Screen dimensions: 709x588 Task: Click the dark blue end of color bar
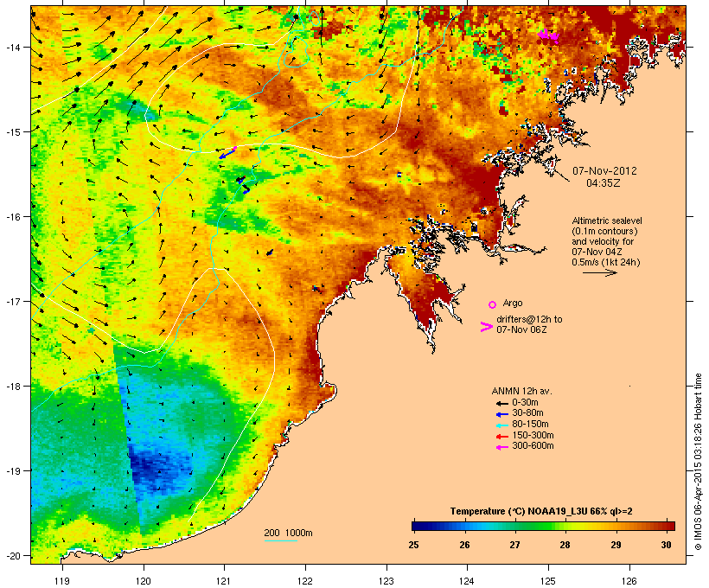pos(418,526)
